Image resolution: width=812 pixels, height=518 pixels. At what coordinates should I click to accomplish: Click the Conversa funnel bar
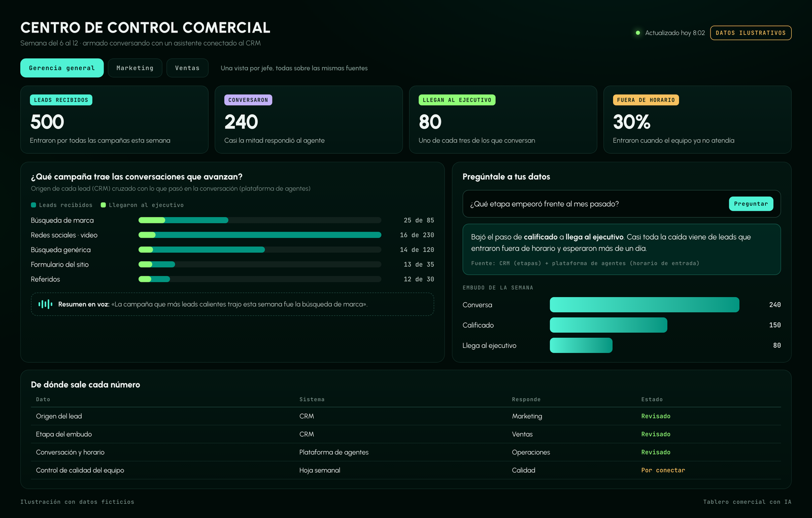pos(645,305)
